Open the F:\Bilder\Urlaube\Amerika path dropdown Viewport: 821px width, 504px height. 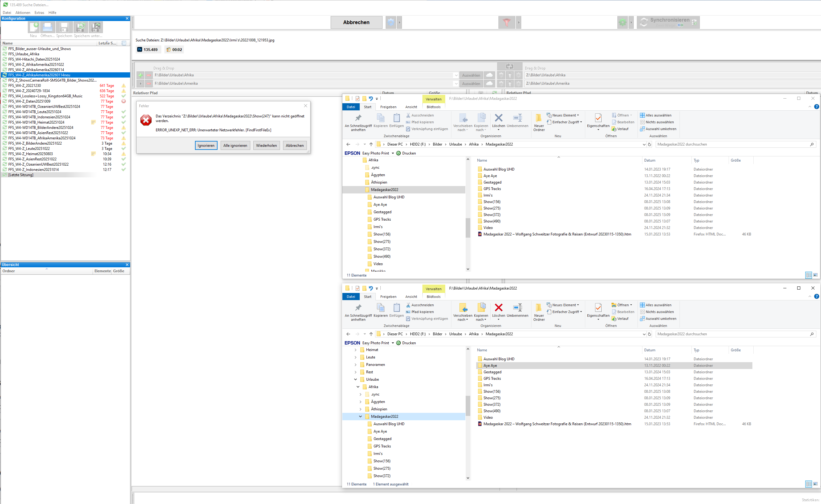[456, 84]
